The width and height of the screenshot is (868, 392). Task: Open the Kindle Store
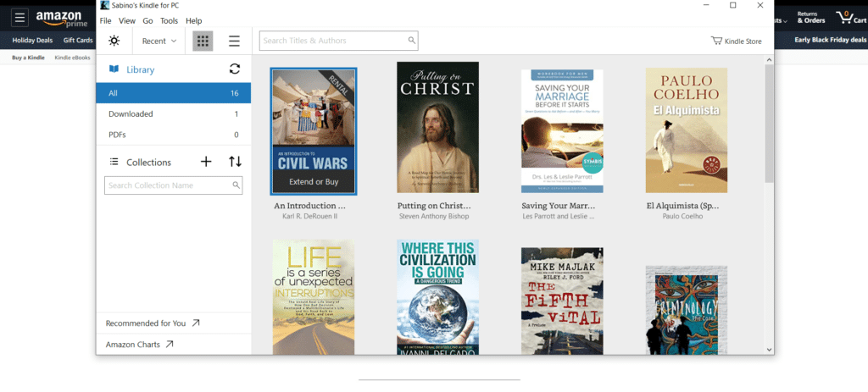coord(737,41)
